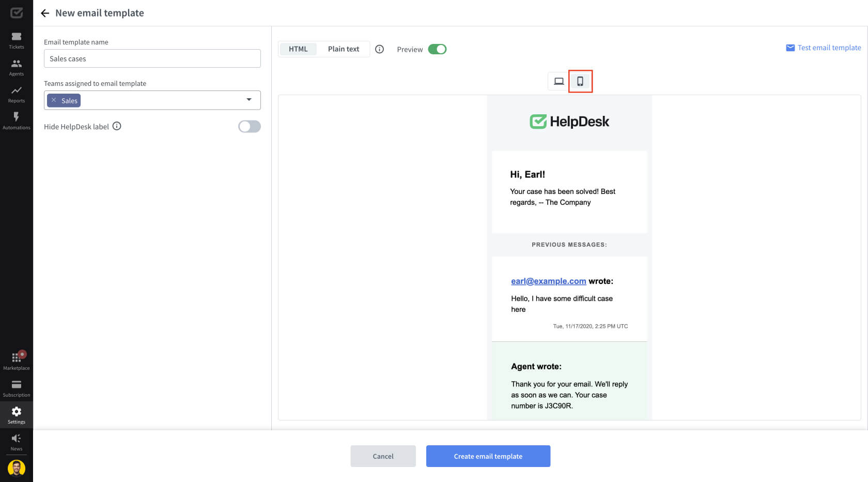Expand the teams dropdown arrow
The height and width of the screenshot is (482, 868).
(249, 100)
